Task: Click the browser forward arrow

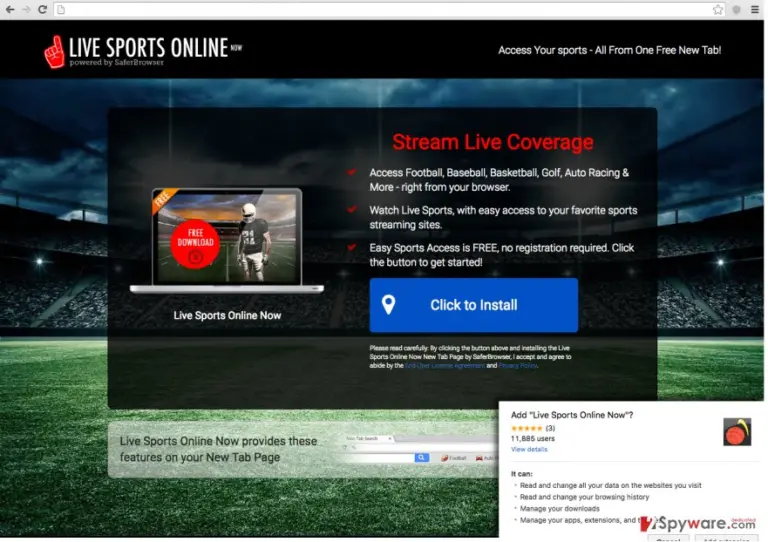Action: click(26, 9)
